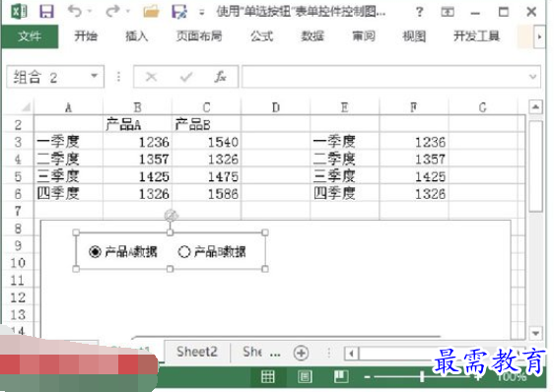Click cell 产品B header in C2
The image size is (554, 392).
click(207, 124)
